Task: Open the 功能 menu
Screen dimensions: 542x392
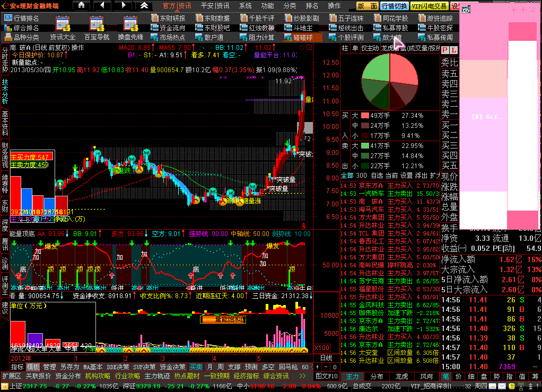Action: tap(267, 5)
